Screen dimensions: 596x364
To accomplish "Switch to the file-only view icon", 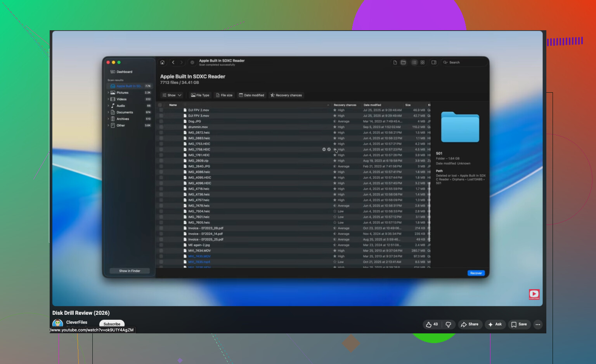I will (395, 62).
